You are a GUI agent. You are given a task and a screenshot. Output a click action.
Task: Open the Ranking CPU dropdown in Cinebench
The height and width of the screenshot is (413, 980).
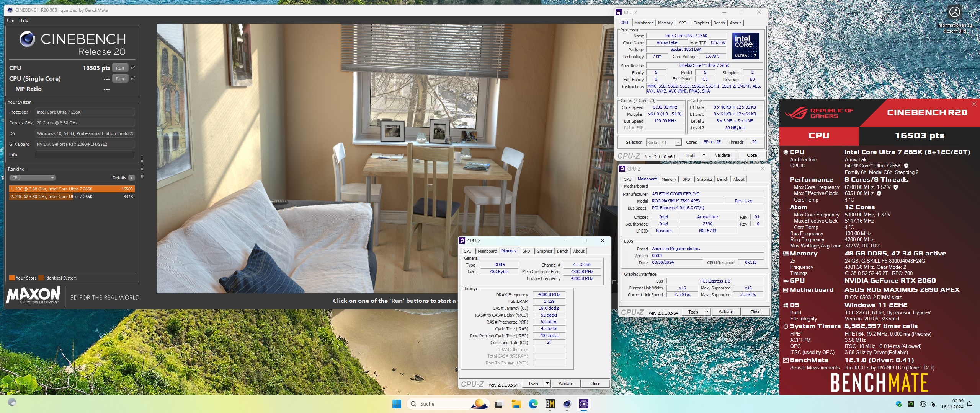coord(33,178)
